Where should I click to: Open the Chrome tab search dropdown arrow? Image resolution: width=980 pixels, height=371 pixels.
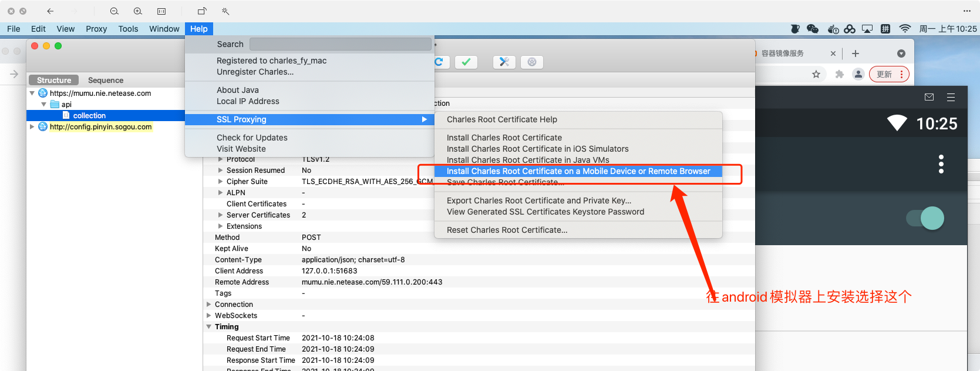[x=901, y=54]
